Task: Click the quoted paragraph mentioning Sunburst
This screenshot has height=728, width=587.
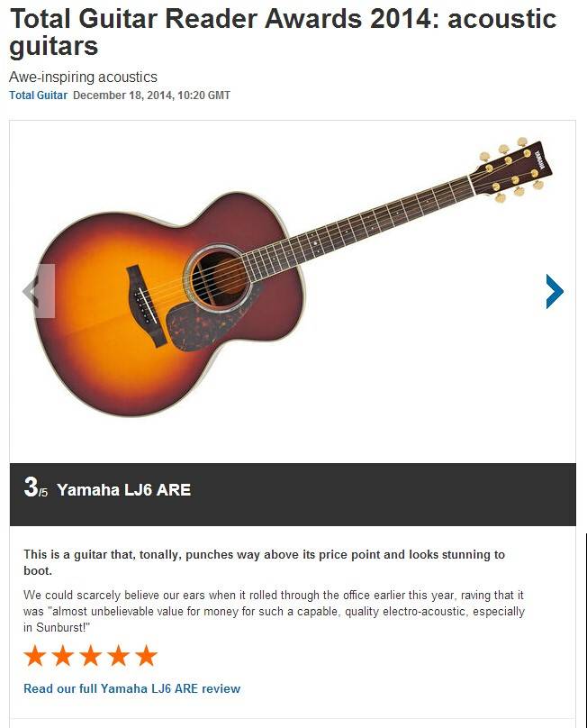Action: [273, 611]
